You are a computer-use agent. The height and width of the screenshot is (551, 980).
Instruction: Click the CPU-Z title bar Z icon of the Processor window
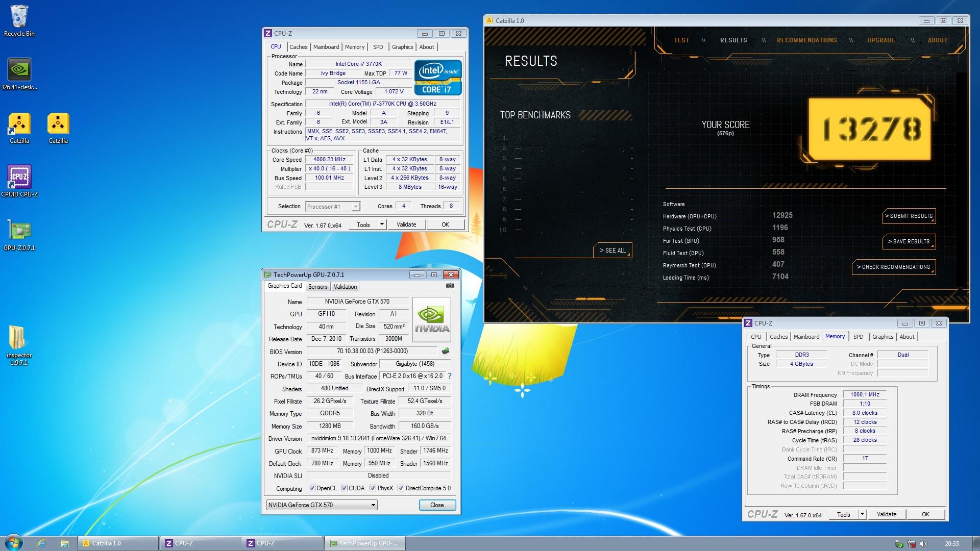pyautogui.click(x=268, y=34)
